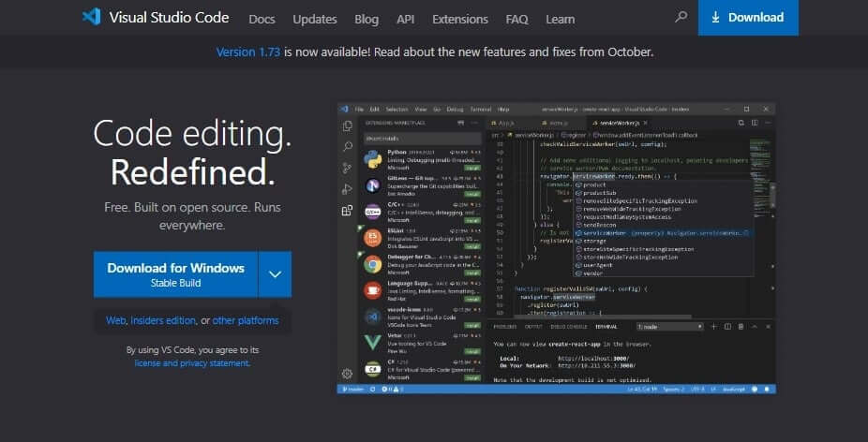Click the Debugger for Chrome logo

(372, 264)
